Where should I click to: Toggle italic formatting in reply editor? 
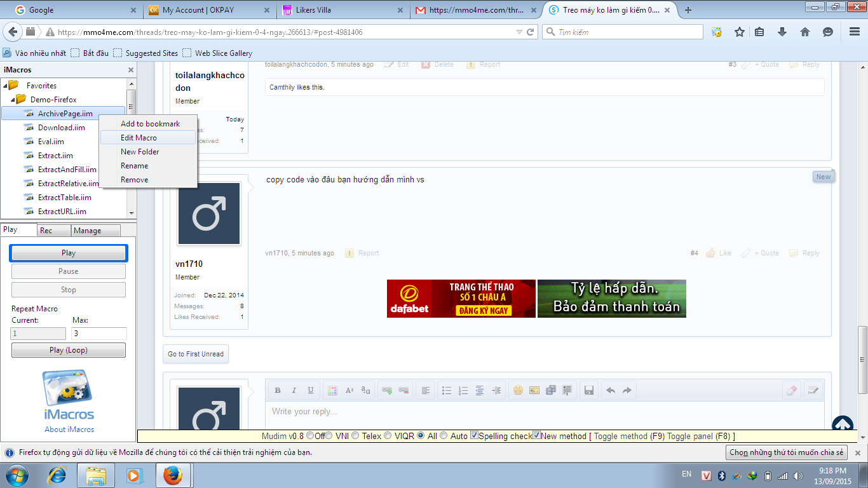click(294, 390)
